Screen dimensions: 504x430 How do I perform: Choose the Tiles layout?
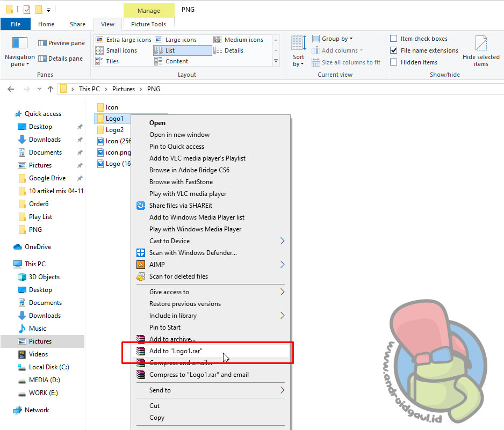point(107,61)
